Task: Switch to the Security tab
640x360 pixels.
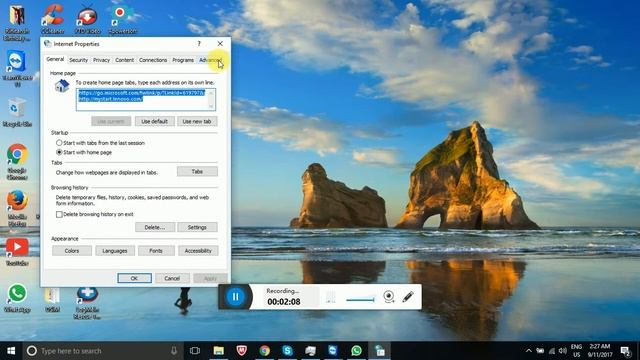Action: click(x=78, y=60)
